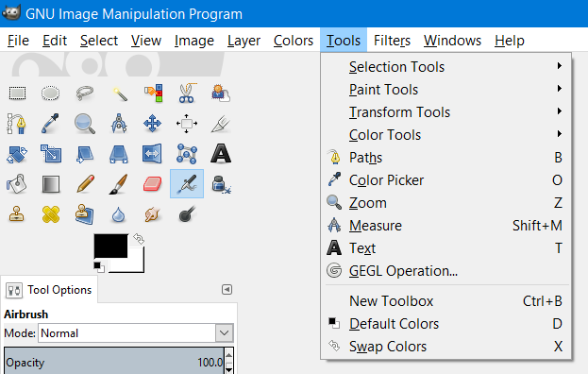Choose Paths from the Tools menu

click(x=445, y=158)
